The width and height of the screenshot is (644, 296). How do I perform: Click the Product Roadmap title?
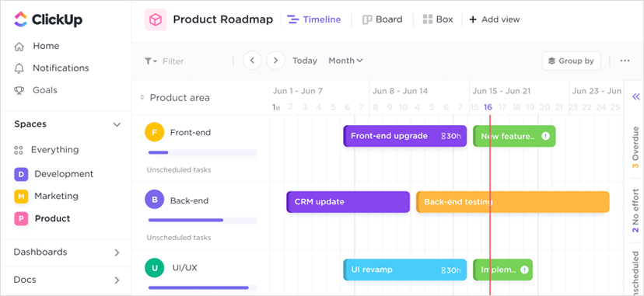click(223, 19)
